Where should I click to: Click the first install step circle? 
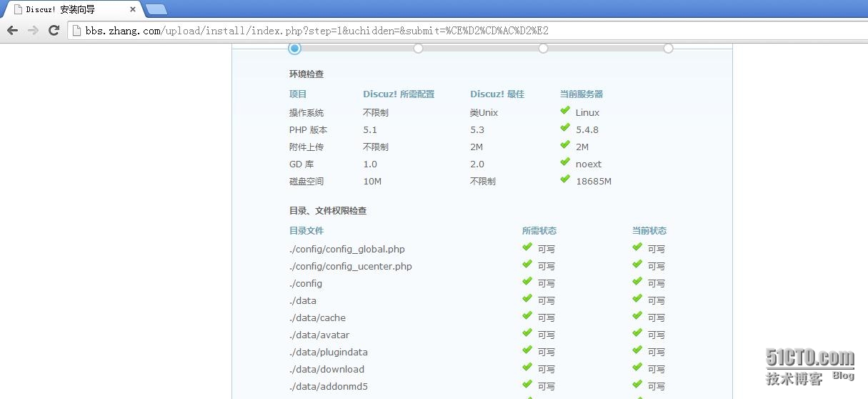[x=294, y=48]
